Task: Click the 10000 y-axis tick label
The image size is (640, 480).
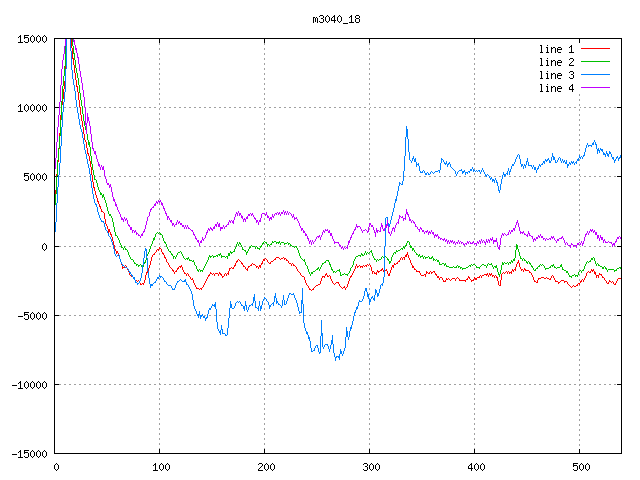Action: [32, 108]
